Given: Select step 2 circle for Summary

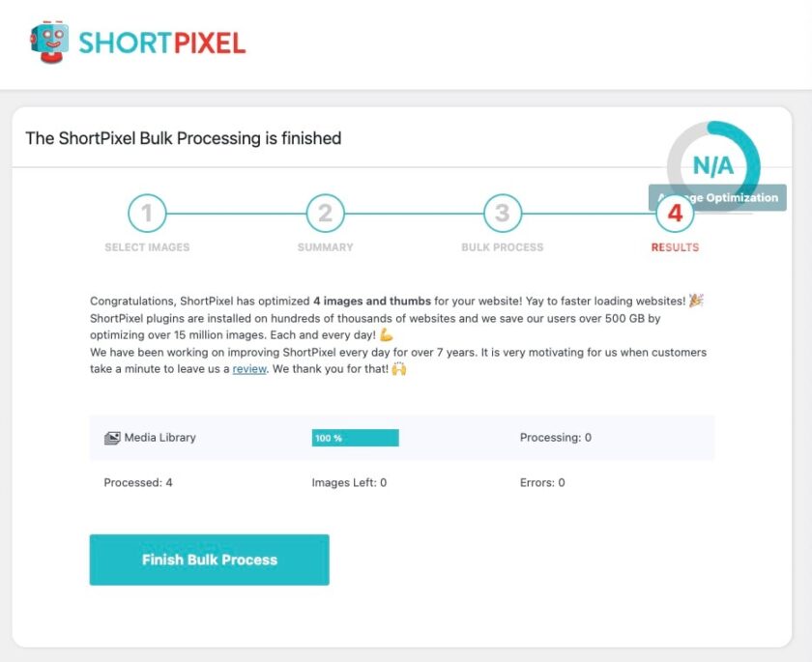Looking at the screenshot, I should click(325, 214).
